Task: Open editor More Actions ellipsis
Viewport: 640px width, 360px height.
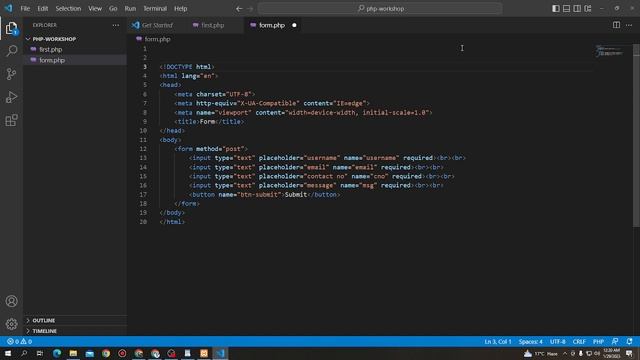Action: click(x=629, y=25)
